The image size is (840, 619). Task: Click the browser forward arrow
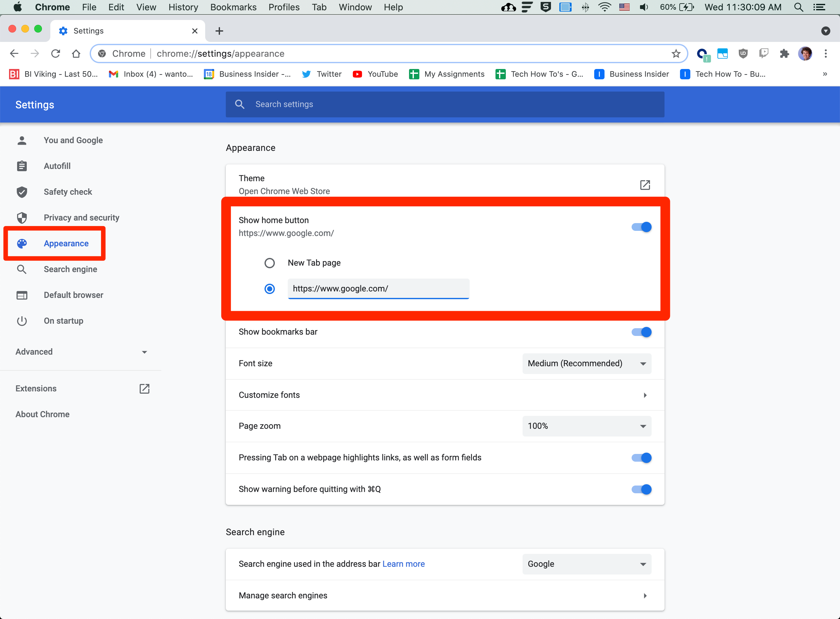pos(35,54)
